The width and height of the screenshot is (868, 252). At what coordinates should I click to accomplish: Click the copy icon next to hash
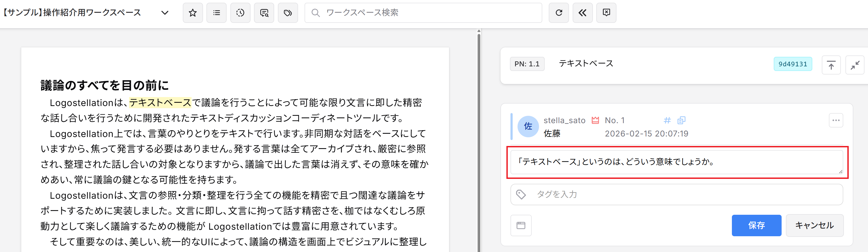coord(681,120)
